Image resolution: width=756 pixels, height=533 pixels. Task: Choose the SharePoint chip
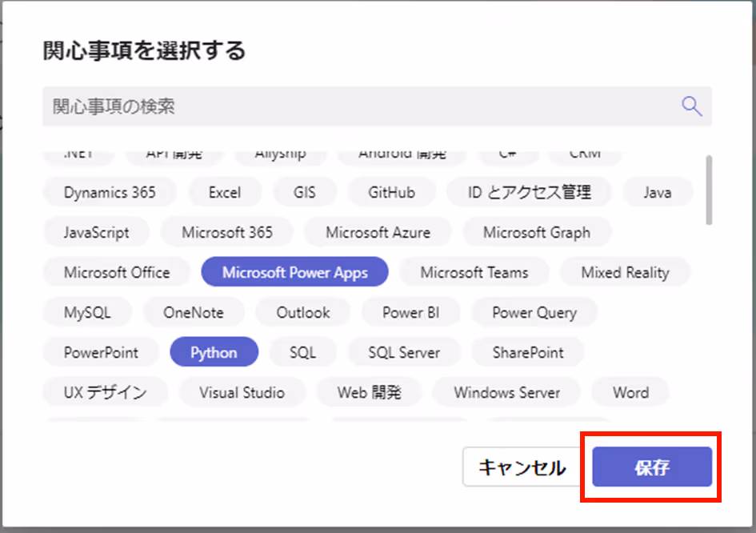tap(528, 352)
